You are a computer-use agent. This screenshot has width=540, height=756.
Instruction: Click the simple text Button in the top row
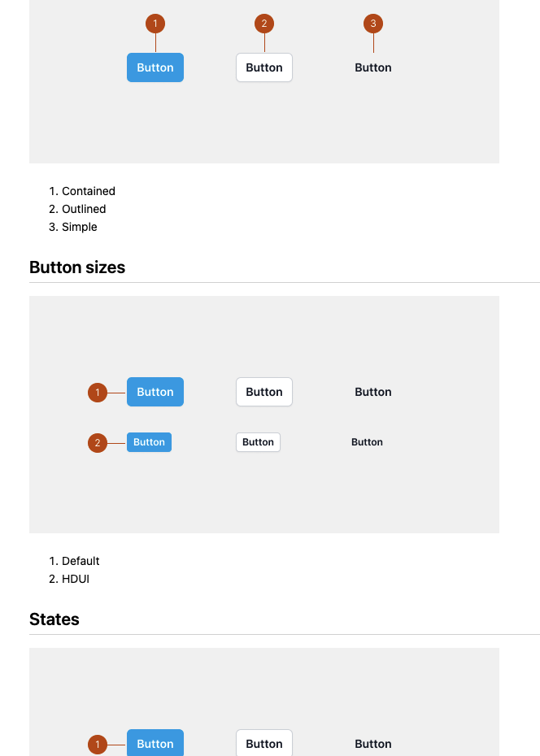[372, 67]
